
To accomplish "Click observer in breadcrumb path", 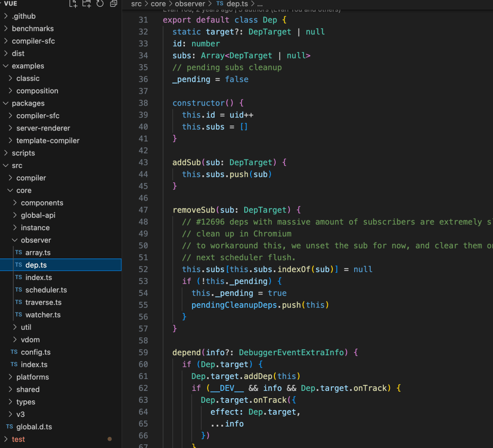I will [190, 4].
